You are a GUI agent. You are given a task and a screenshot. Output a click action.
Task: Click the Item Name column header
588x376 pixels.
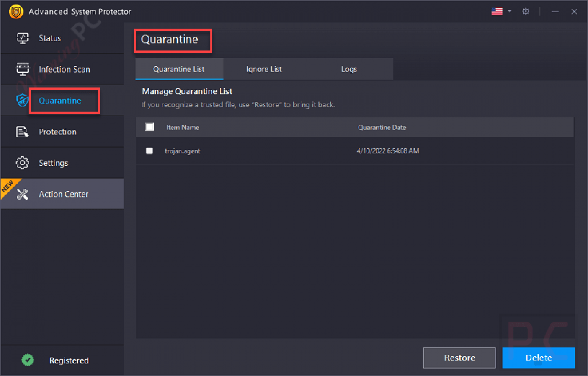(183, 127)
